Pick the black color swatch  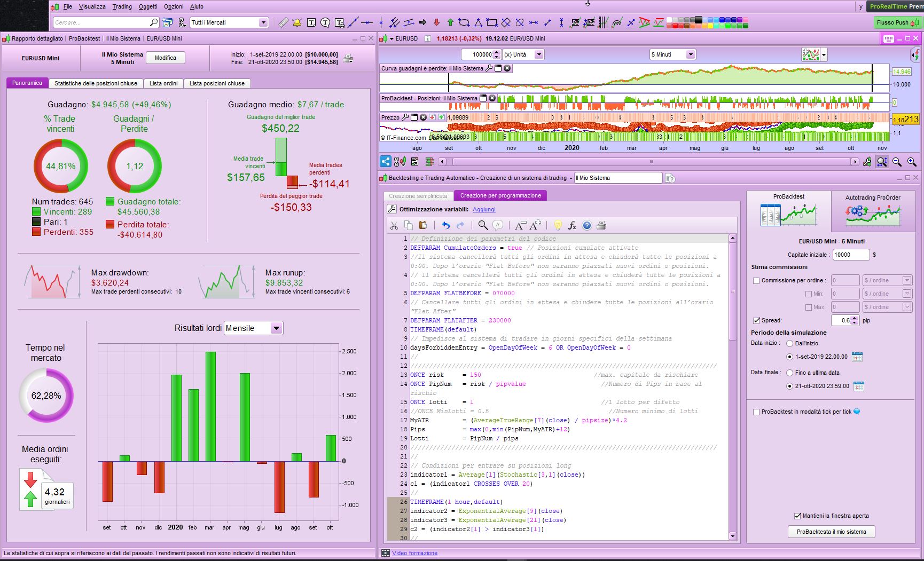click(698, 20)
